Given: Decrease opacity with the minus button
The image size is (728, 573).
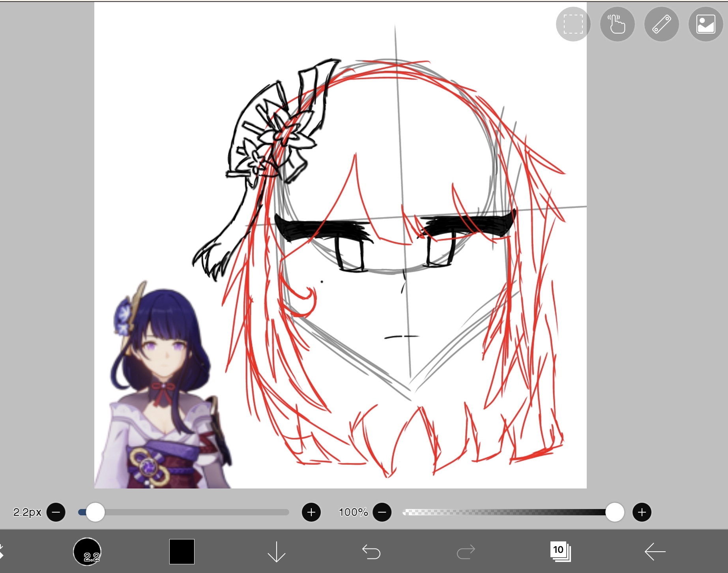Looking at the screenshot, I should point(382,512).
